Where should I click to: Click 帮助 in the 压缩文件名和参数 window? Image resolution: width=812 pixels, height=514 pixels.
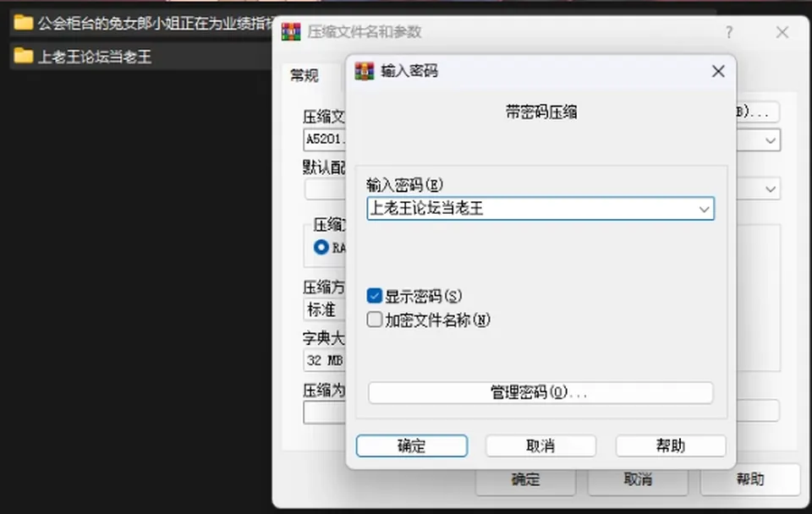(750, 480)
